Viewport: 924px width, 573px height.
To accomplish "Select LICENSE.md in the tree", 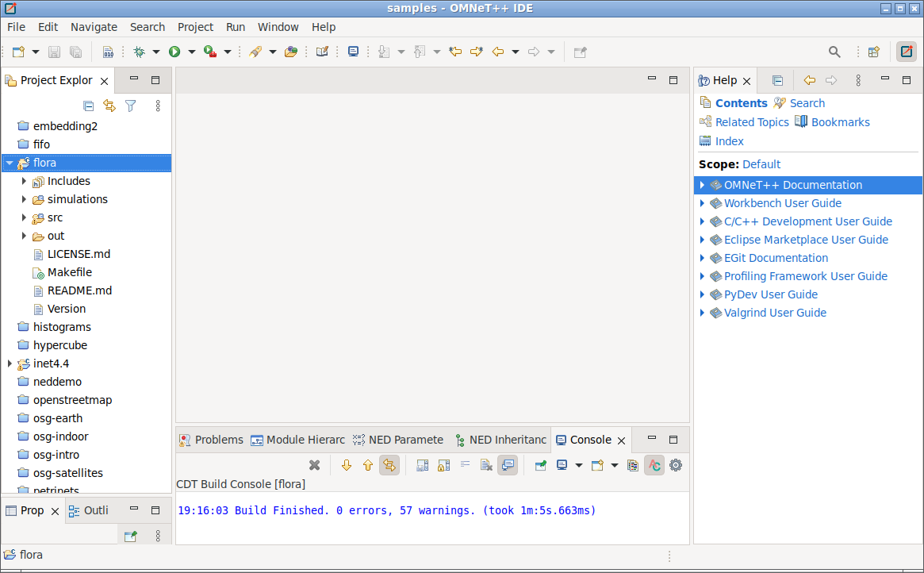I will [x=79, y=254].
